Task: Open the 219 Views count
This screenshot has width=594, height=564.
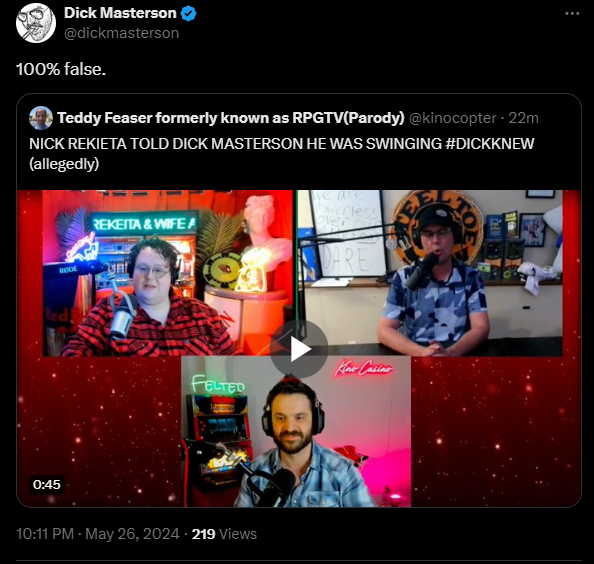Action: coord(224,534)
